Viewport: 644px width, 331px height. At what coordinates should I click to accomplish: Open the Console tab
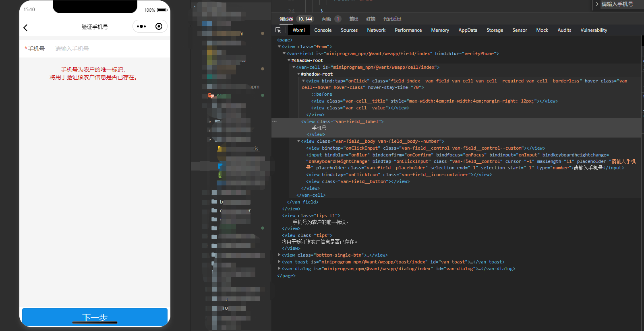click(323, 30)
